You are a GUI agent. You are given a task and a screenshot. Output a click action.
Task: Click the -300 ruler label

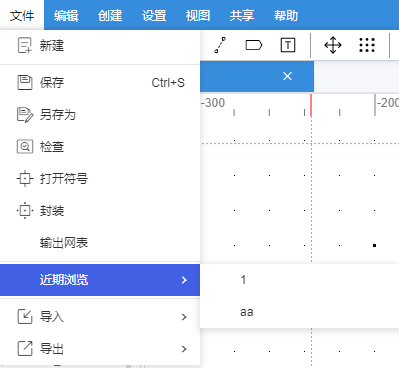pyautogui.click(x=213, y=103)
